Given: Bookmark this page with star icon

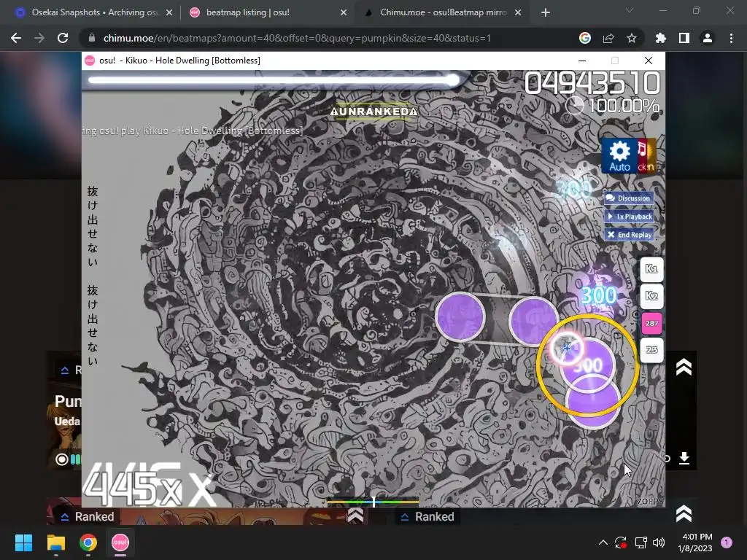Looking at the screenshot, I should tap(632, 38).
